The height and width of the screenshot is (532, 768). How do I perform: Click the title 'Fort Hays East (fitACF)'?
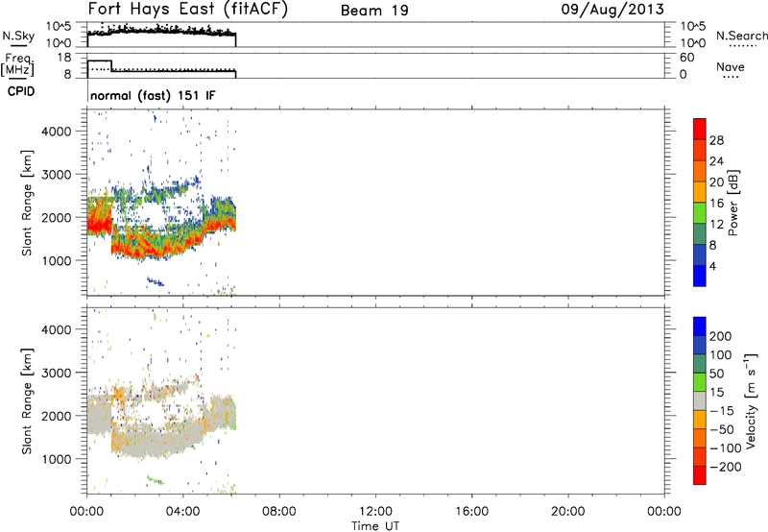pos(187,10)
